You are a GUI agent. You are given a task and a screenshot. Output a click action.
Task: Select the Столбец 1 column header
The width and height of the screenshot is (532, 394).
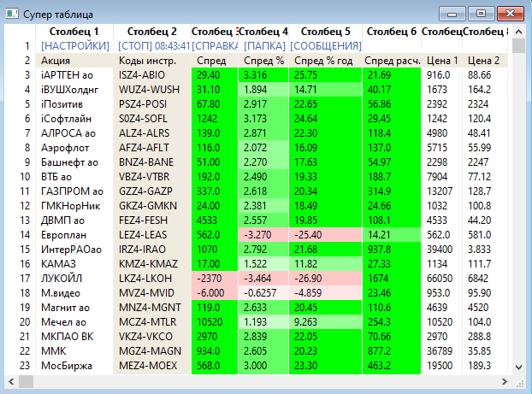click(x=74, y=31)
